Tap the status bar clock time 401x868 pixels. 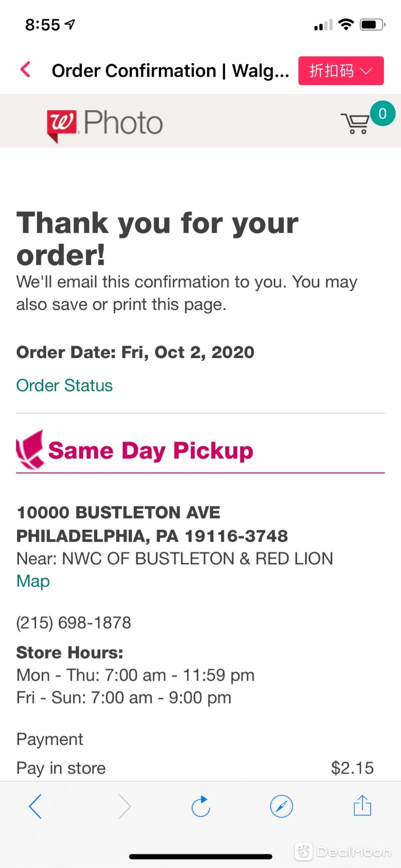43,25
